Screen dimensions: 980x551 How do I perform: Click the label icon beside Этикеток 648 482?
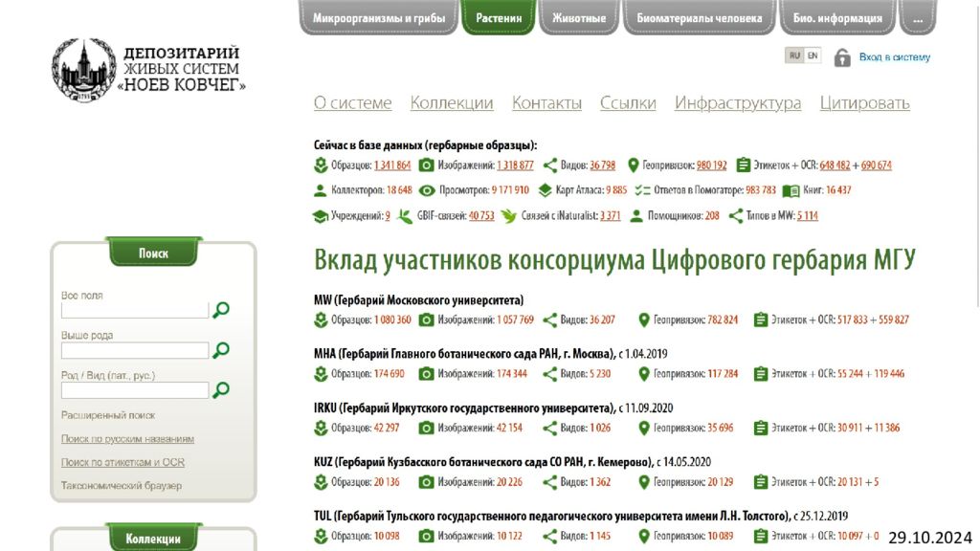point(743,165)
